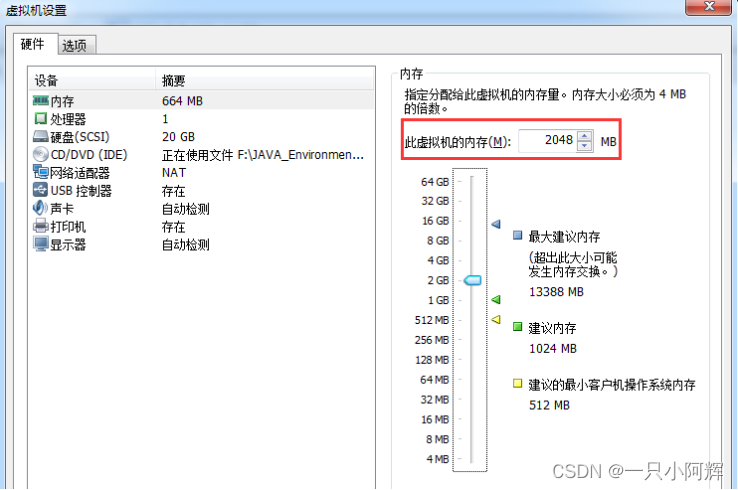
Task: Click the 摘要 column header
Action: [265, 80]
